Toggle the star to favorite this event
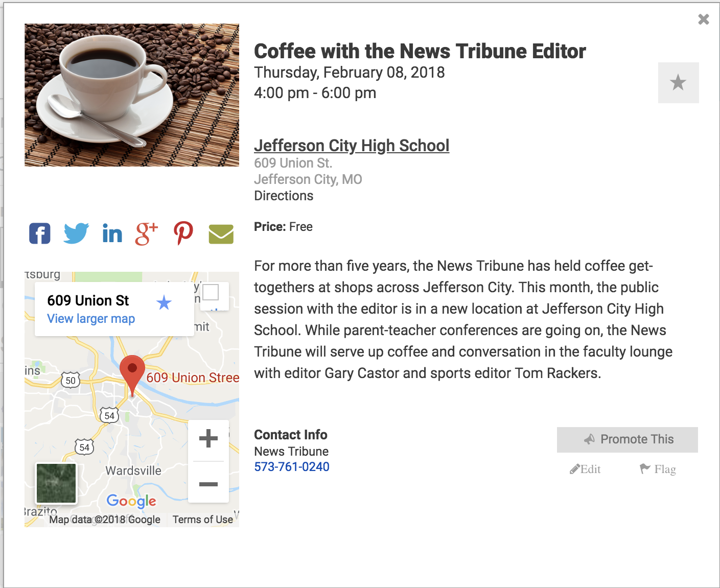The width and height of the screenshot is (720, 588). pyautogui.click(x=678, y=82)
